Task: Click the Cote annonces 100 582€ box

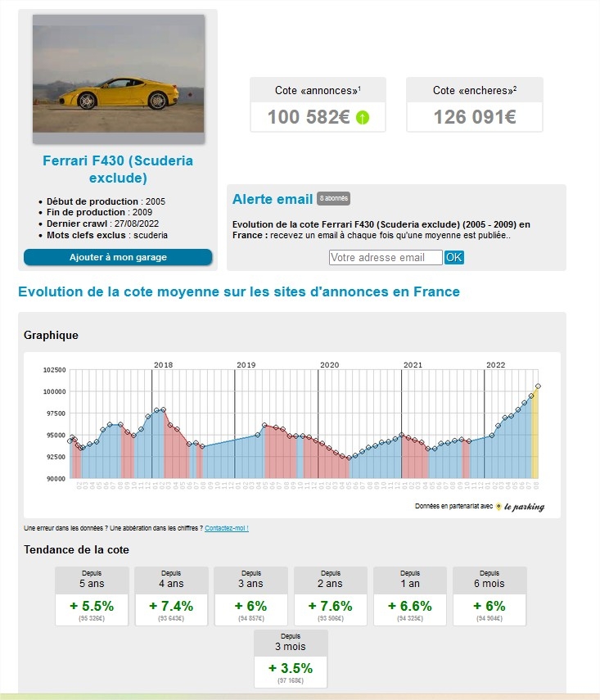Action: (x=318, y=105)
